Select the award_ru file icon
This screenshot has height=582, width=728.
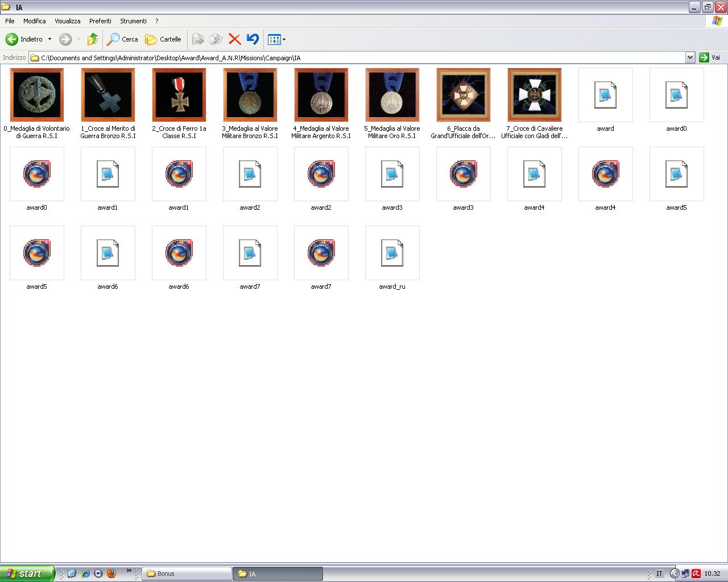coord(392,253)
